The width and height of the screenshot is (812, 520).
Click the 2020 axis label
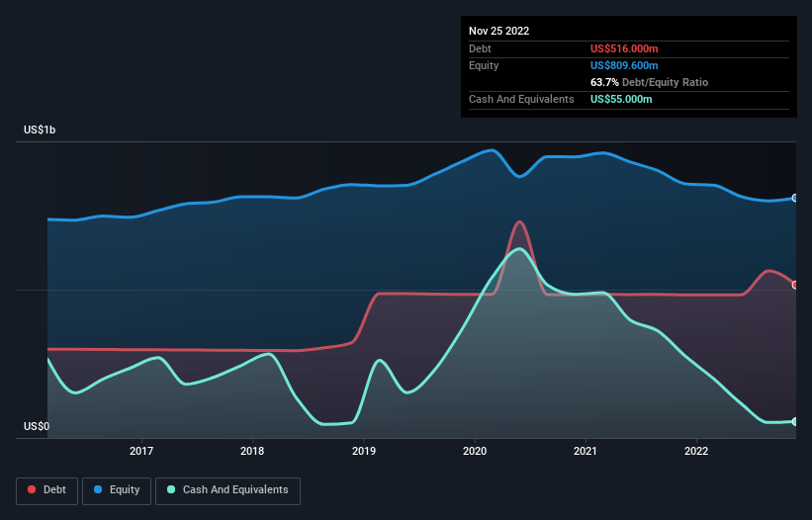(x=475, y=451)
